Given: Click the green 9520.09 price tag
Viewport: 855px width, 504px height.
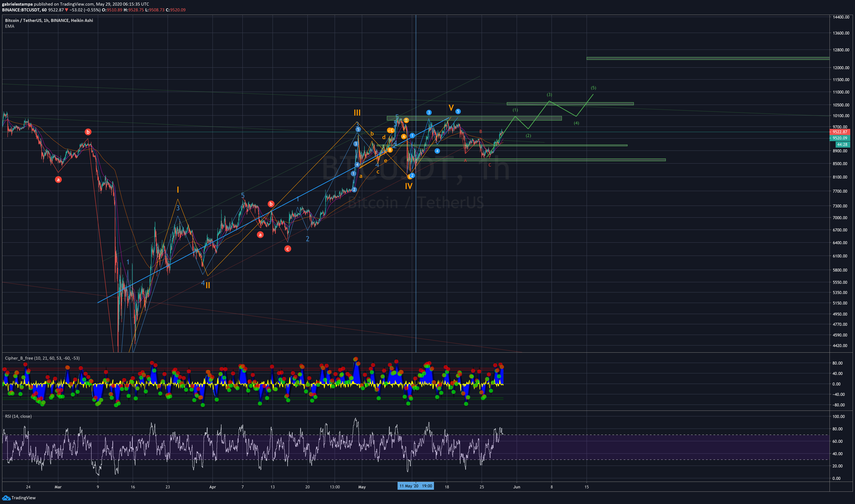Looking at the screenshot, I should pyautogui.click(x=839, y=138).
